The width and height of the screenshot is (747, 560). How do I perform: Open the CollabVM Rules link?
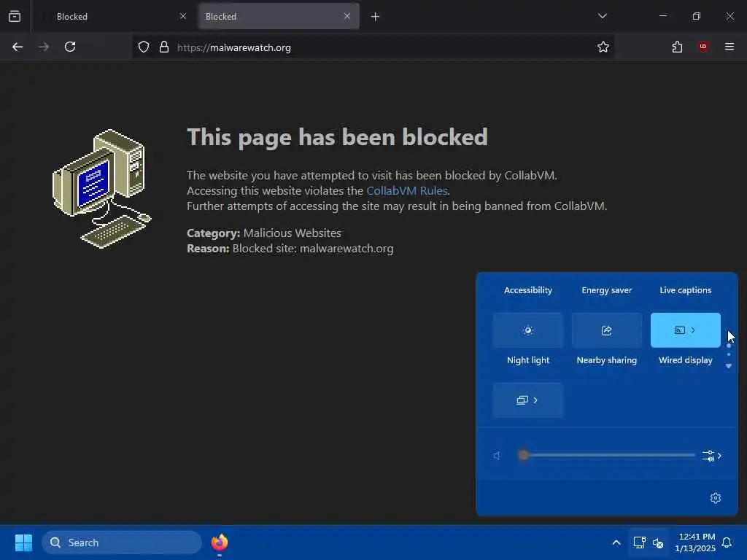click(x=407, y=191)
